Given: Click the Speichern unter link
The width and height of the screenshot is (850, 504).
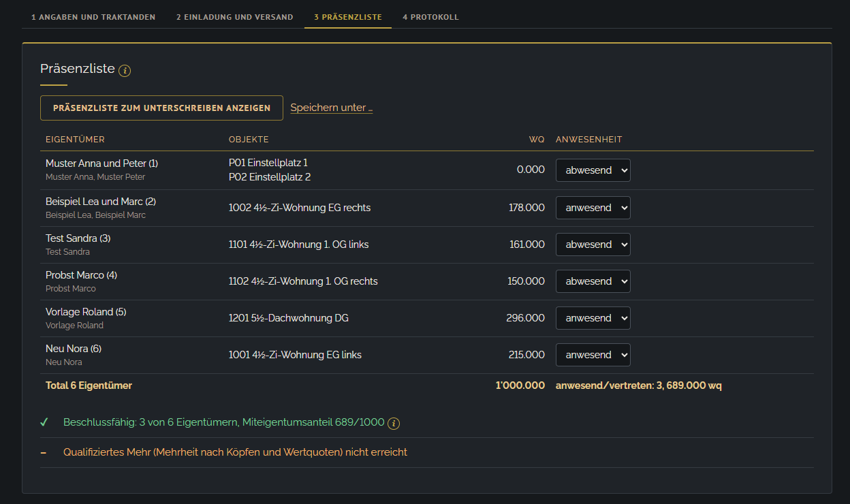Looking at the screenshot, I should (x=332, y=108).
